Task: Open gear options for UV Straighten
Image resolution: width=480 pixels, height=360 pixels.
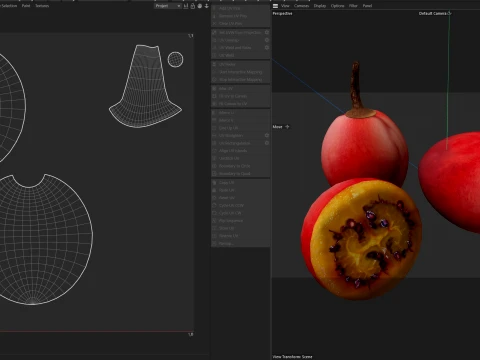Action: point(267,135)
